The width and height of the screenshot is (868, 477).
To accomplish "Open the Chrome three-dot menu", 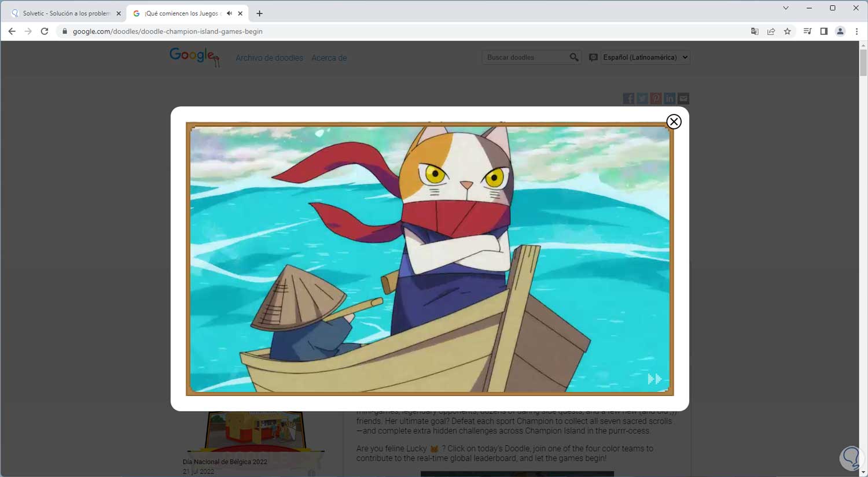I will [x=857, y=31].
